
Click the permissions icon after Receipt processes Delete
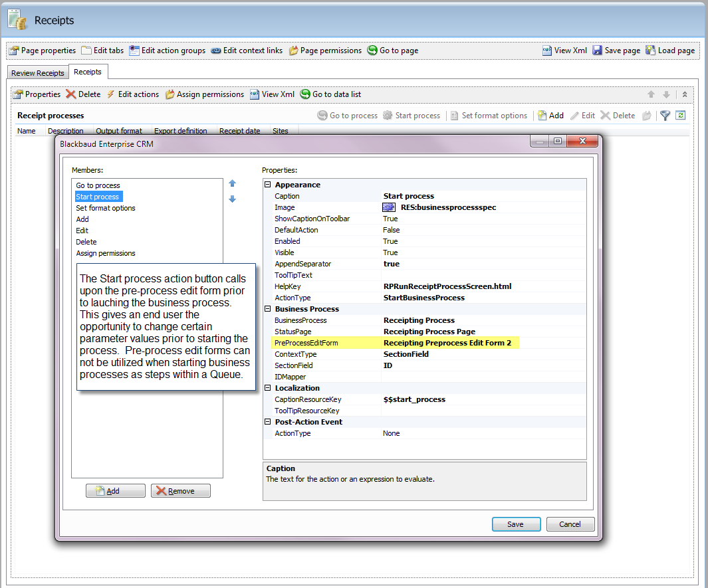pyautogui.click(x=647, y=116)
